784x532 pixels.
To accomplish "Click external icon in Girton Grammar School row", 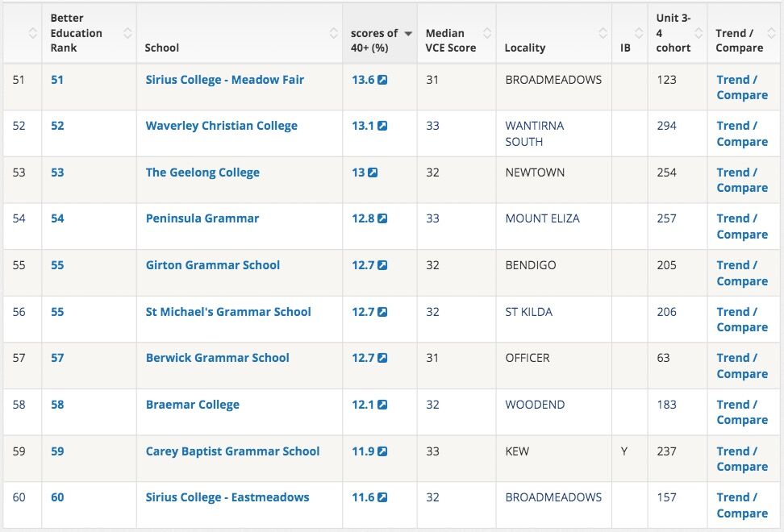I will [x=382, y=265].
